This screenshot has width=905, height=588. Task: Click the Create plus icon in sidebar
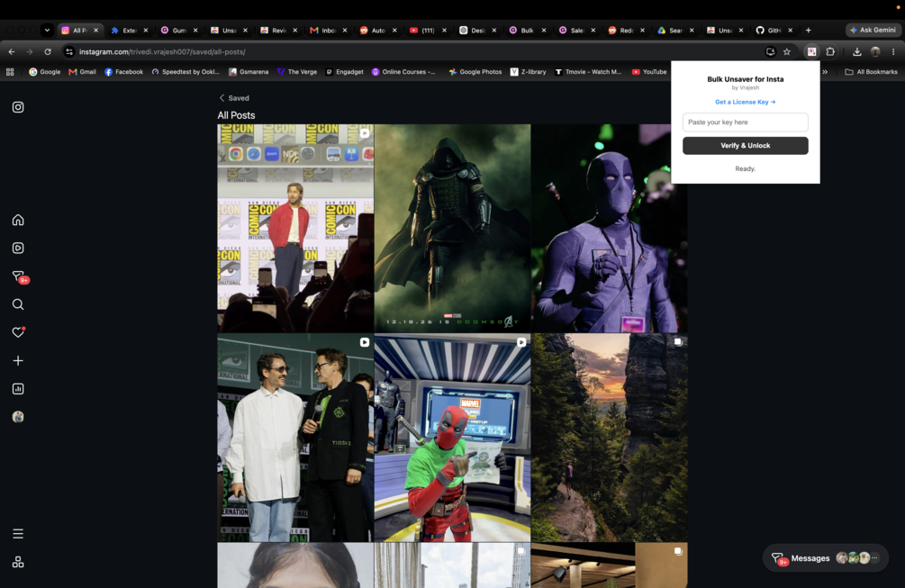[x=18, y=361]
